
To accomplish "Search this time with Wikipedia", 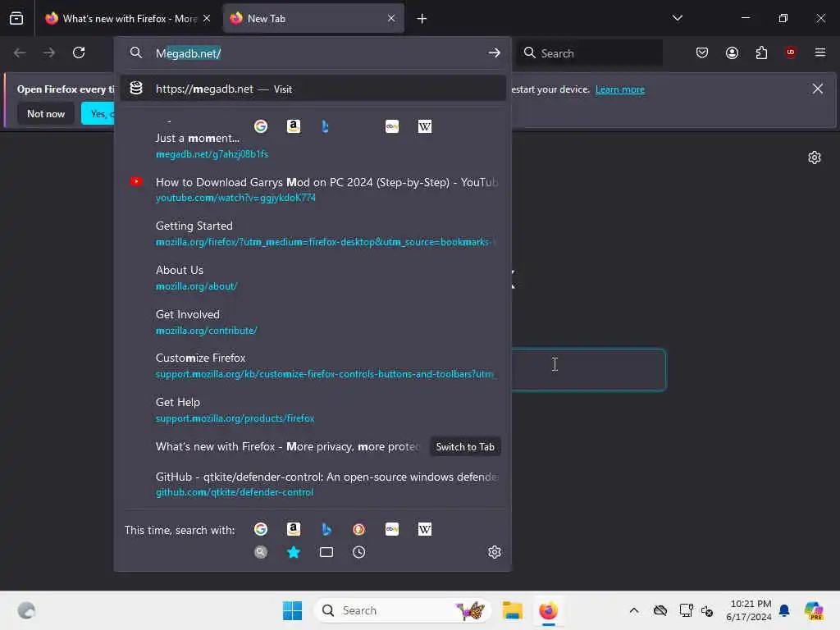I will (x=424, y=529).
